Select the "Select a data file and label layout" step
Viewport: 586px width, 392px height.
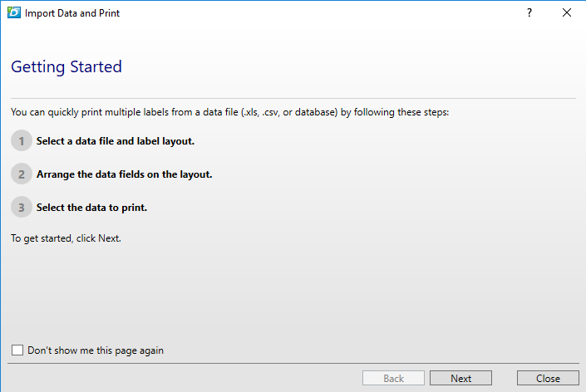coord(116,141)
